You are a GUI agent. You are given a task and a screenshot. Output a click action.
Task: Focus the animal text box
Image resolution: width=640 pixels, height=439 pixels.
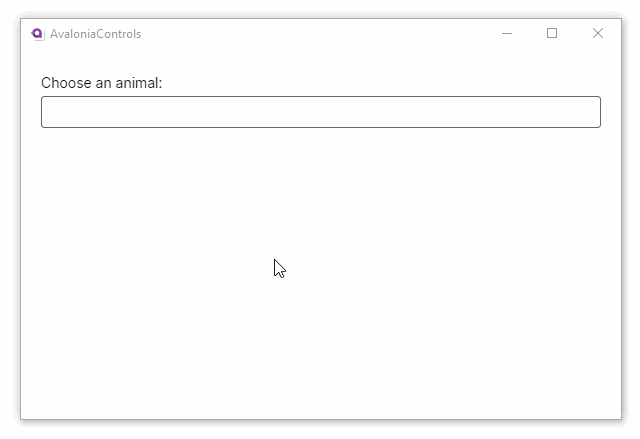pos(320,112)
